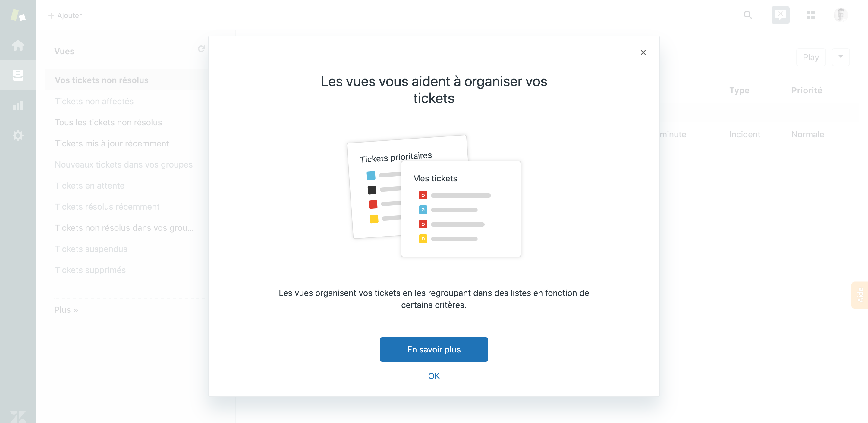Click Tous les tickets non résolus

tap(108, 122)
